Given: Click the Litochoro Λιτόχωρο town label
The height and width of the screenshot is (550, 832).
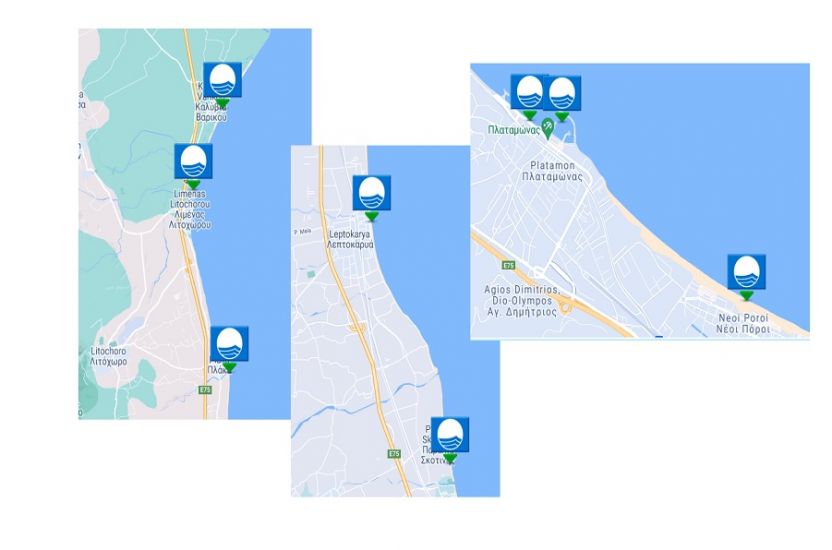Looking at the screenshot, I should click(x=108, y=356).
